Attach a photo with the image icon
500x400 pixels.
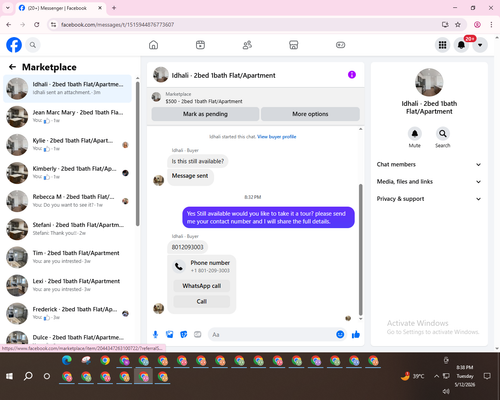click(170, 334)
